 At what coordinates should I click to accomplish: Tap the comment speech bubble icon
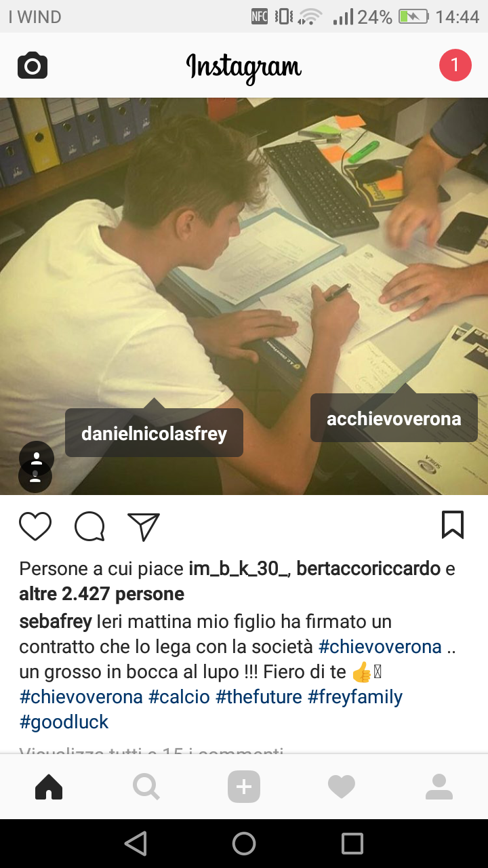89,526
